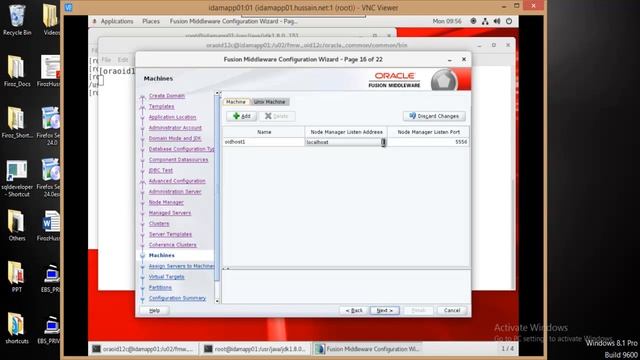The height and width of the screenshot is (360, 640).
Task: Click the Node Manager Listen Address column header
Action: point(346,132)
